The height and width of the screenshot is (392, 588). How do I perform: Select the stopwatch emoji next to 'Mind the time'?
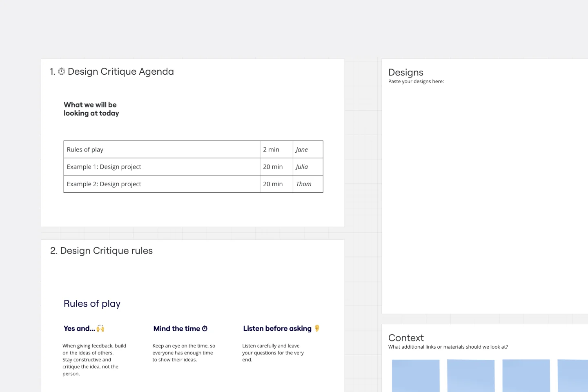pyautogui.click(x=205, y=328)
